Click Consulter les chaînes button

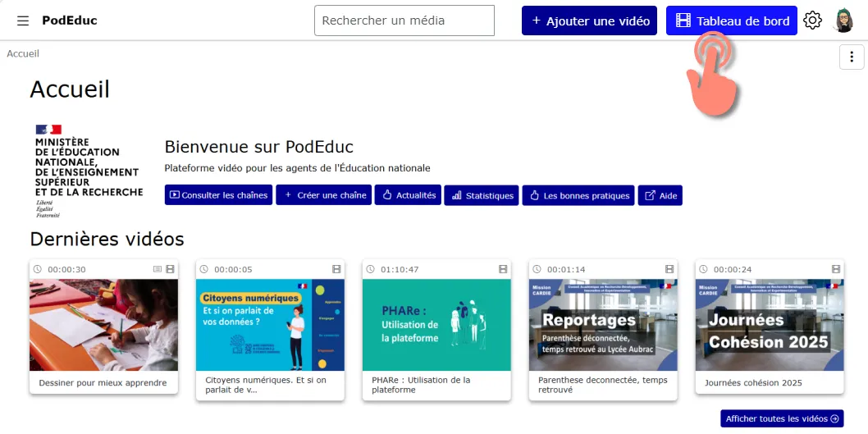tap(219, 195)
